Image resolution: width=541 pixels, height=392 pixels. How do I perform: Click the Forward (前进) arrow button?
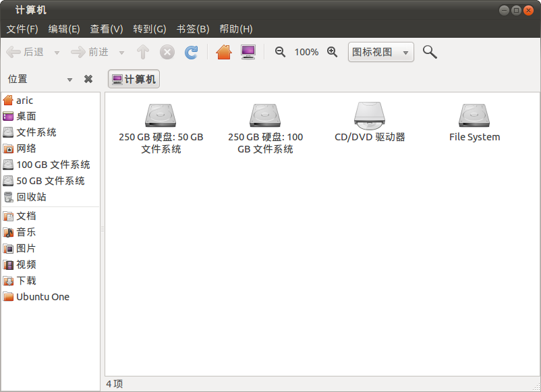(x=90, y=52)
